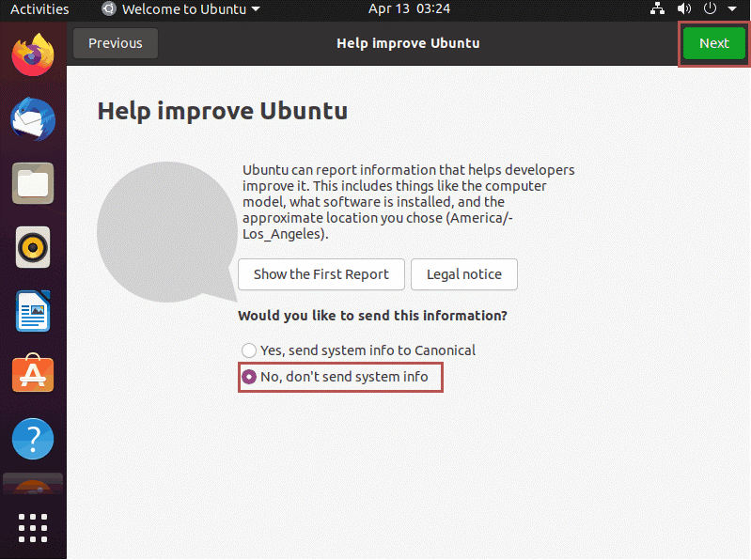This screenshot has width=751, height=560.
Task: Open the Welcome to Ubuntu app menu
Action: (x=181, y=9)
